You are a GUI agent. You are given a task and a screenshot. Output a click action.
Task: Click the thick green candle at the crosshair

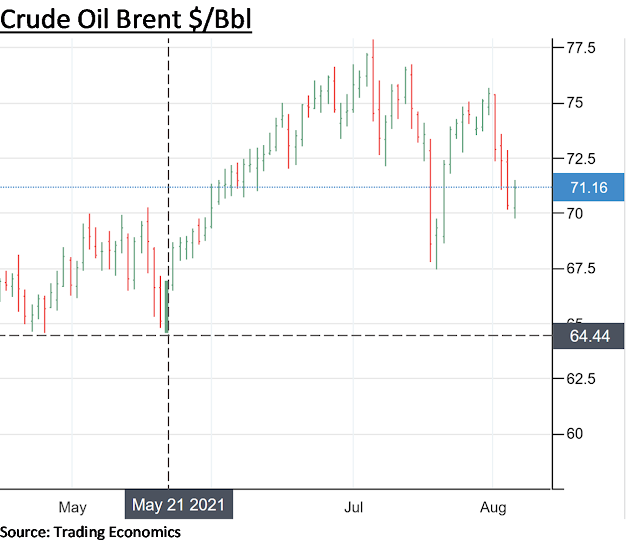[x=167, y=306]
